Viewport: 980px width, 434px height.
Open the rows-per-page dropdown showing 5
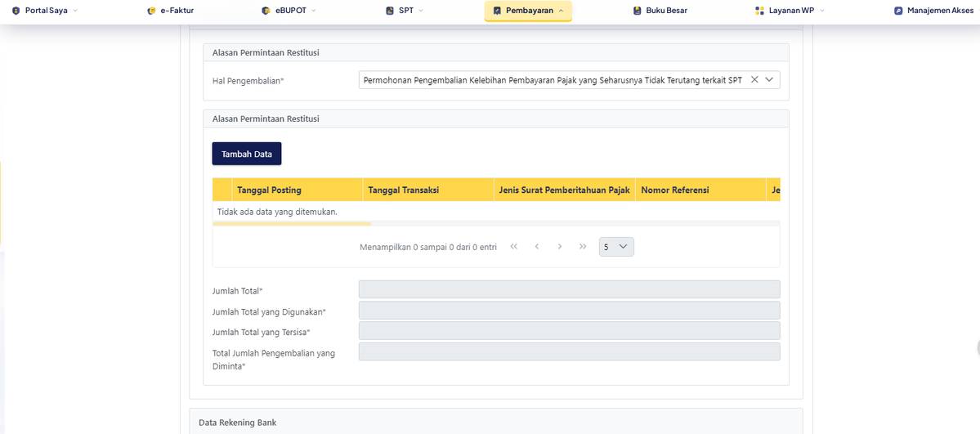pyautogui.click(x=616, y=246)
